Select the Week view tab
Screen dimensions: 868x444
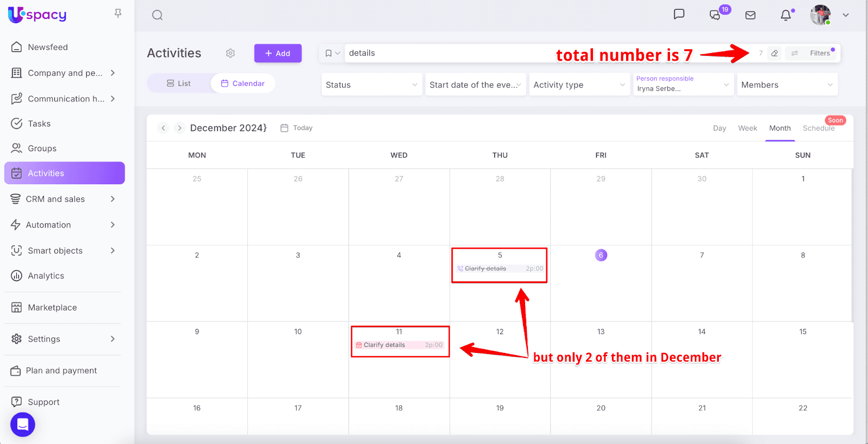747,128
